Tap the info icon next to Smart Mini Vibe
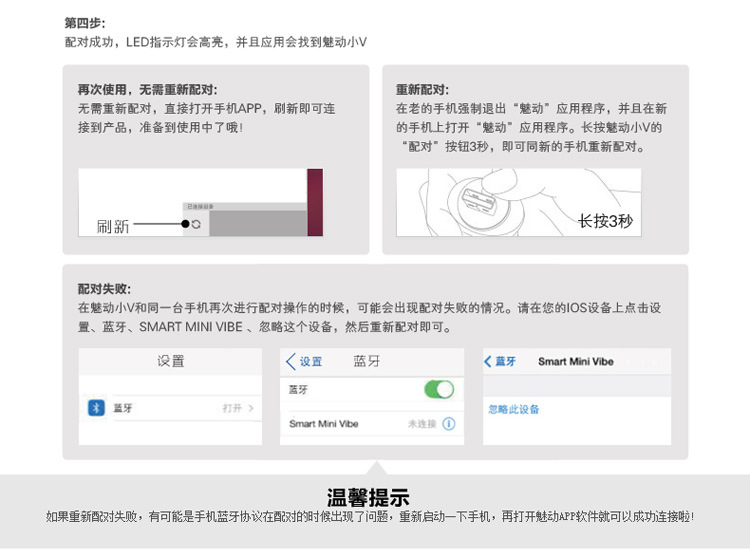 [449, 424]
